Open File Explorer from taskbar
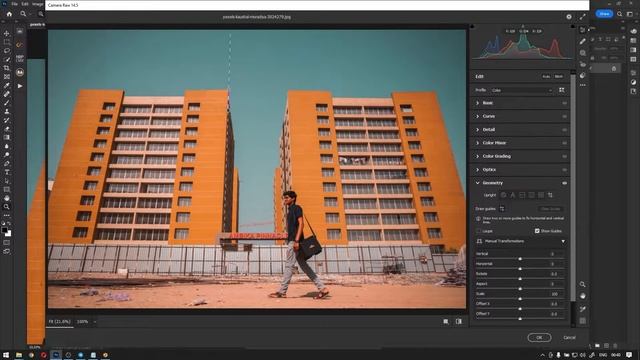Viewport: 640px width, 360px height. (19, 355)
